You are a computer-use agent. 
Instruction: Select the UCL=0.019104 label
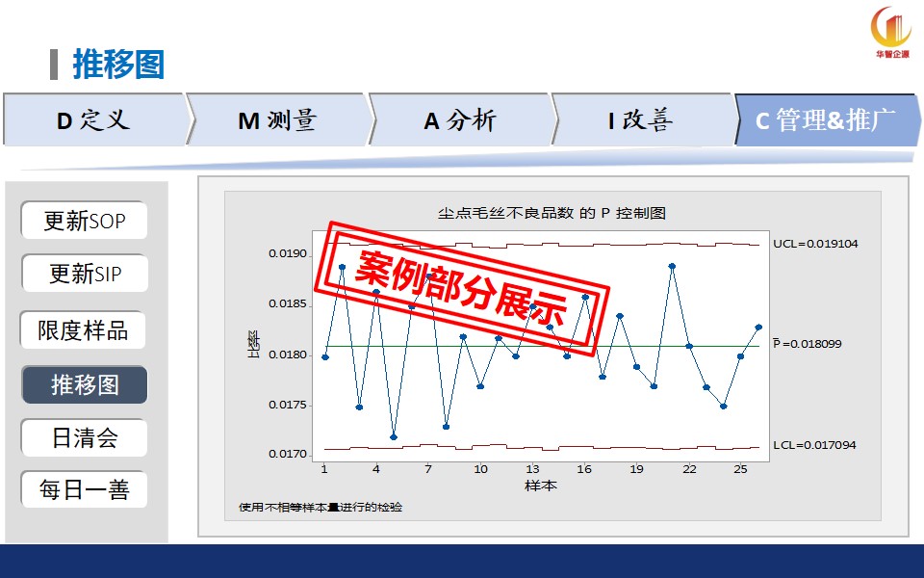click(x=815, y=244)
